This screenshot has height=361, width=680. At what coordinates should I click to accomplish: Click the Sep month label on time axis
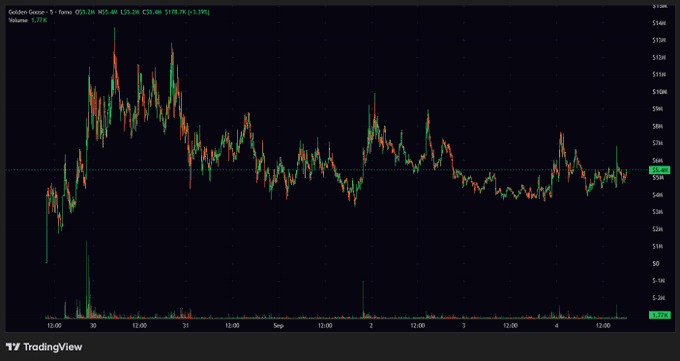point(278,325)
